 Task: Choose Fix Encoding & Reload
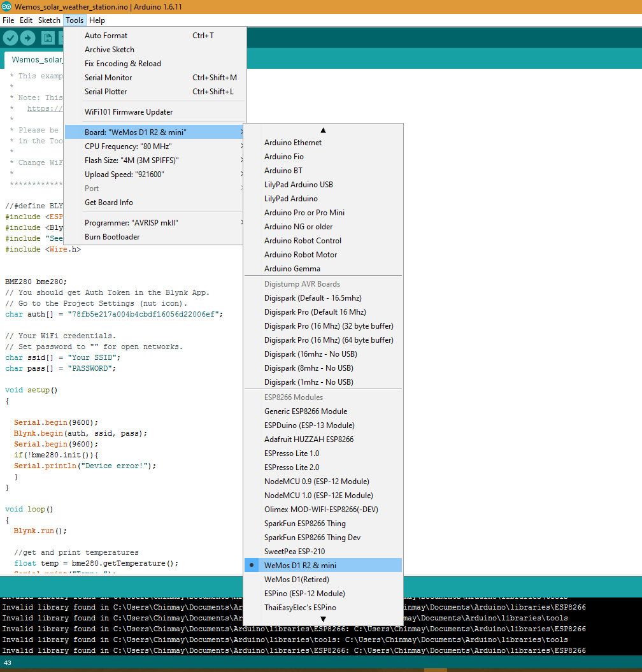tap(155, 64)
